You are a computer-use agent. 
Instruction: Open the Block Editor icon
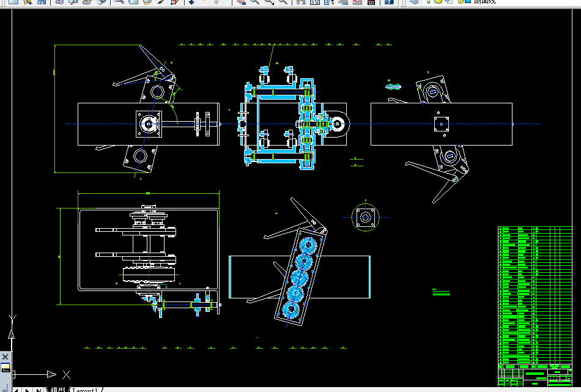[x=175, y=1]
